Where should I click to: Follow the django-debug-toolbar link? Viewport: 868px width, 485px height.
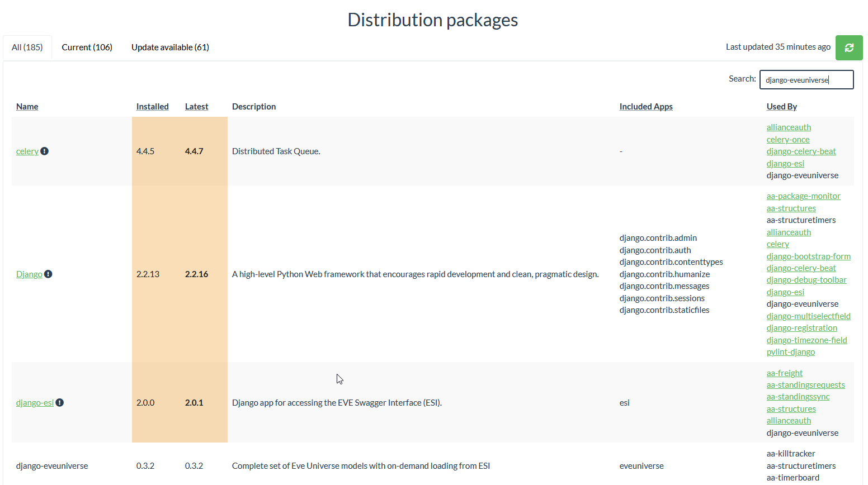click(806, 279)
